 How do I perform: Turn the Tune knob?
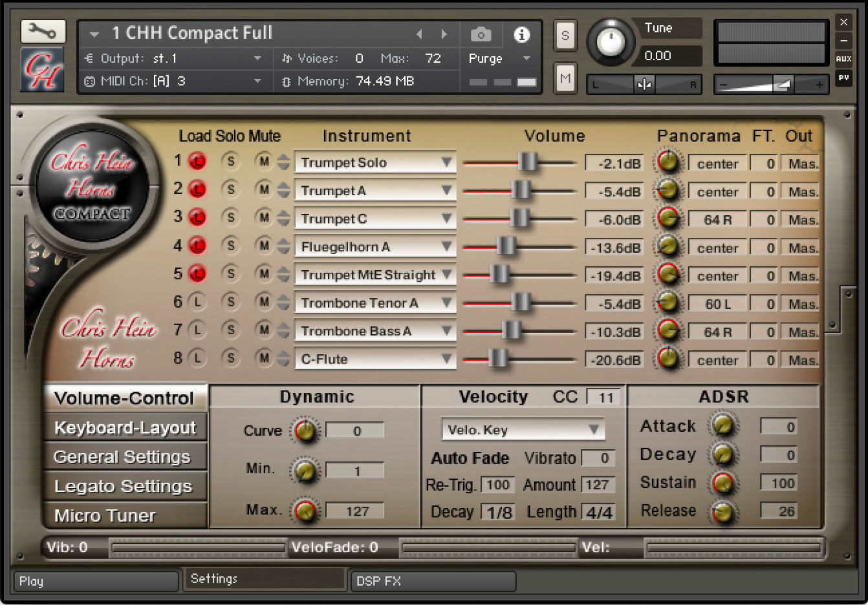(x=609, y=42)
